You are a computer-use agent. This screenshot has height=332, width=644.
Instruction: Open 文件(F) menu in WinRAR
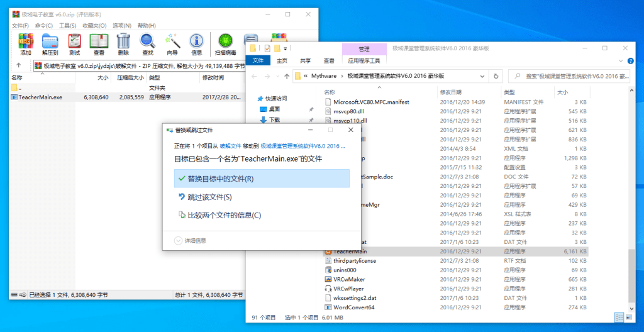pyautogui.click(x=20, y=26)
